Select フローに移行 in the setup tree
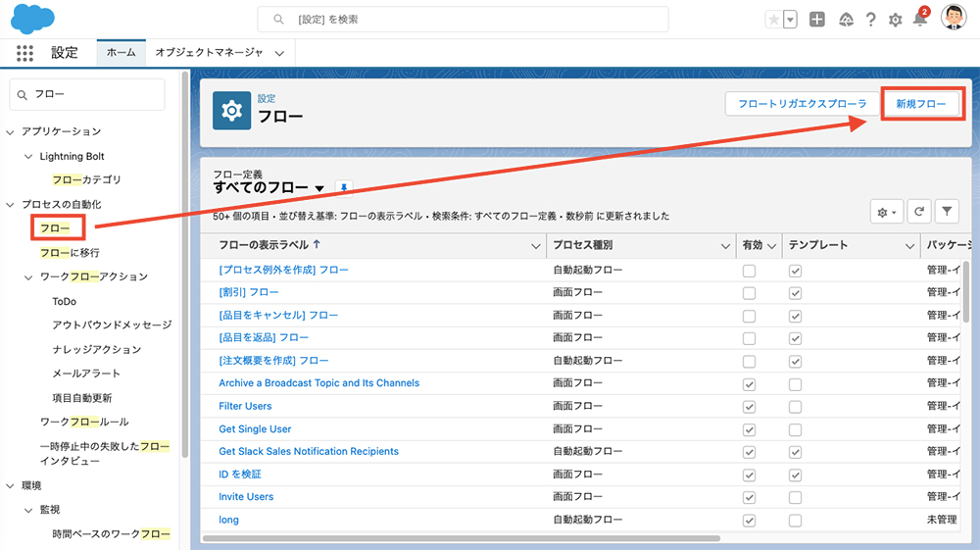Screen dimensions: 980x550 tap(70, 253)
